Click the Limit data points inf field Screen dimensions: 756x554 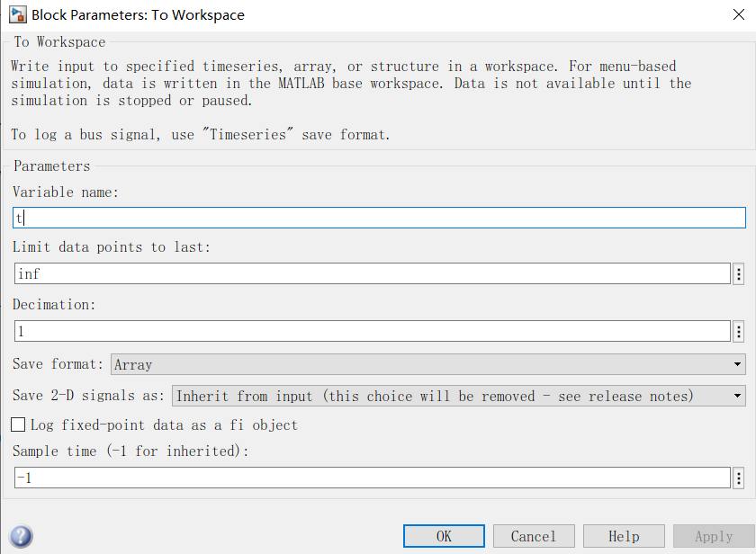pyautogui.click(x=373, y=273)
